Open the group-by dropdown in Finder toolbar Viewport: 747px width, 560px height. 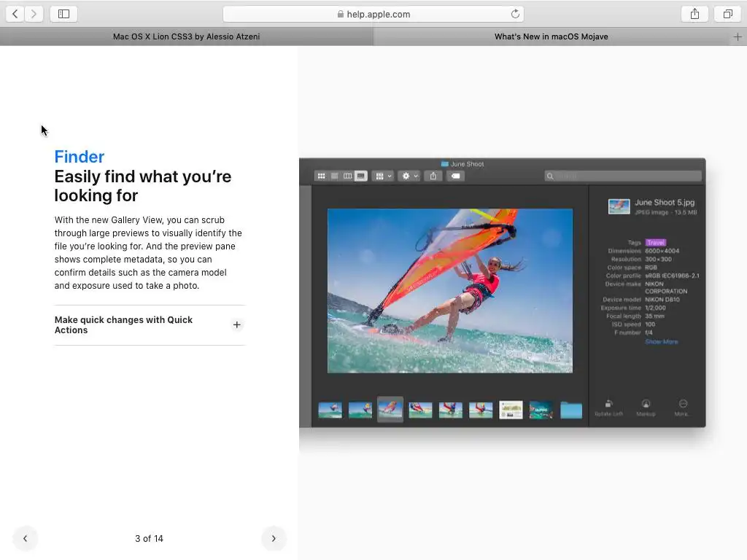click(383, 176)
